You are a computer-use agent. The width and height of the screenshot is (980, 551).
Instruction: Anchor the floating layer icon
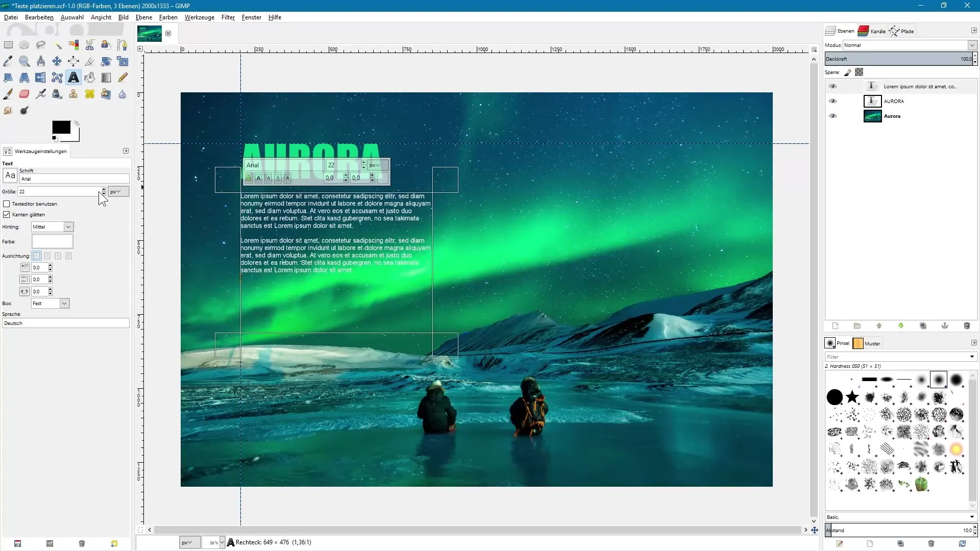point(945,325)
